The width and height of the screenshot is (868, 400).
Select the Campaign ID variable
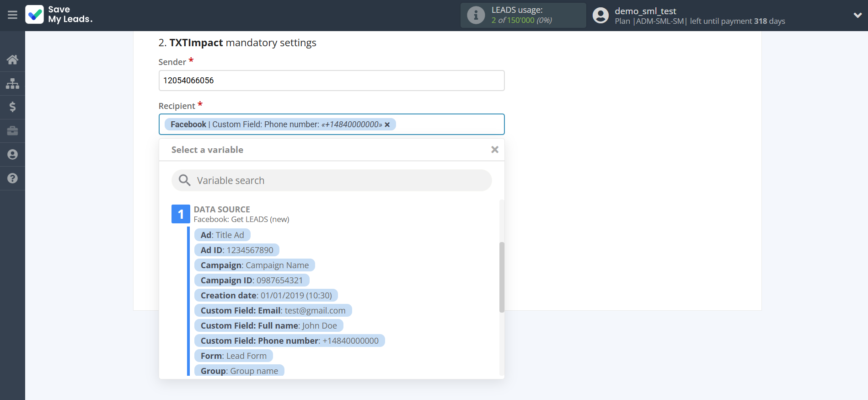252,280
